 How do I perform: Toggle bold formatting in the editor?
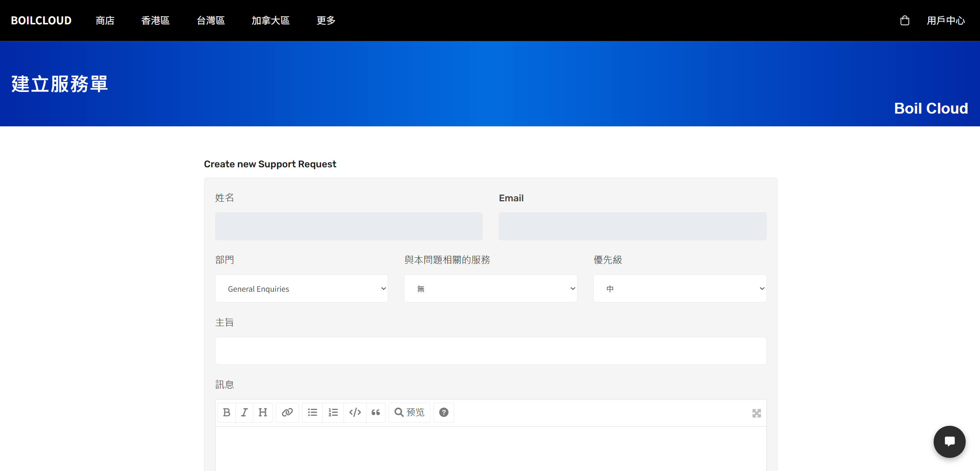227,412
